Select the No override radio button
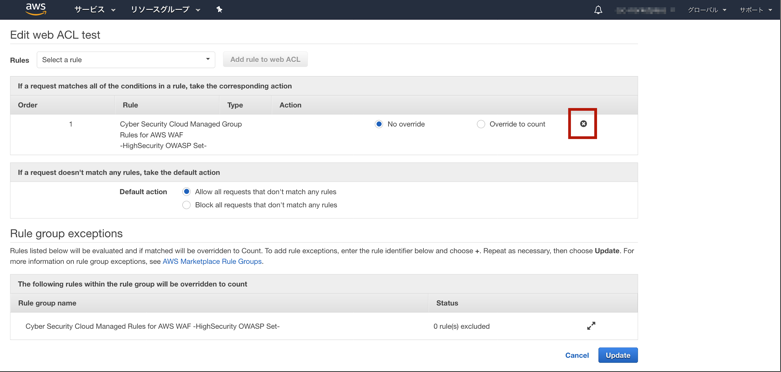 coord(379,124)
